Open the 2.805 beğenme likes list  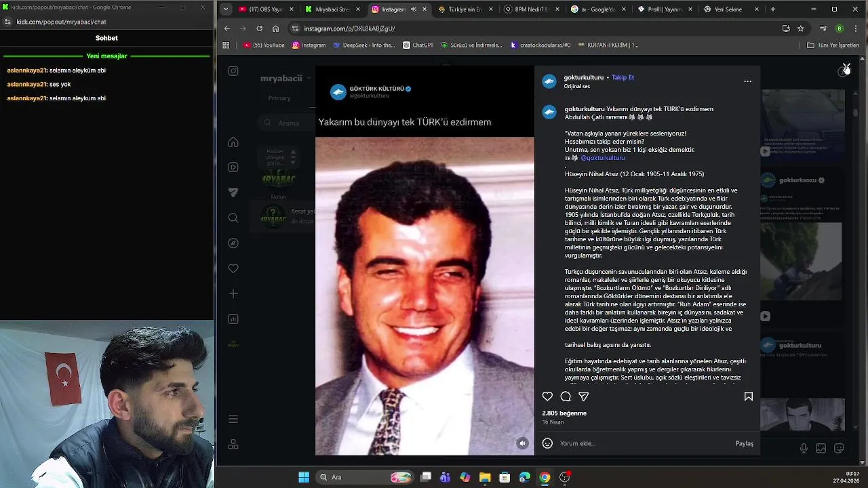tap(564, 413)
